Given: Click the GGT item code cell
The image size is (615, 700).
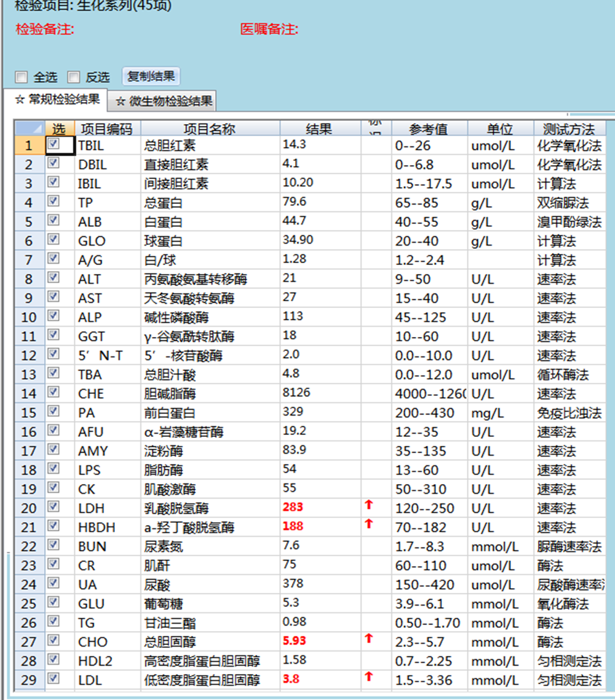Looking at the screenshot, I should [108, 336].
